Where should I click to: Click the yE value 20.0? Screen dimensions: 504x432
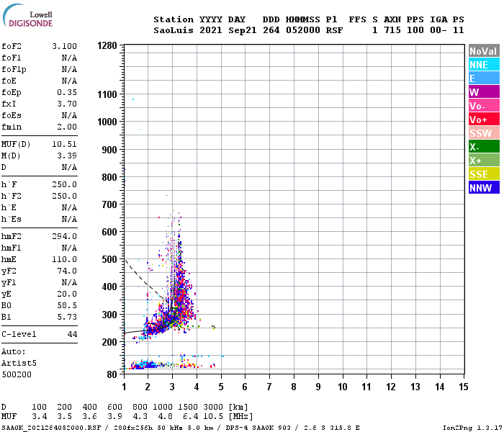(67, 294)
